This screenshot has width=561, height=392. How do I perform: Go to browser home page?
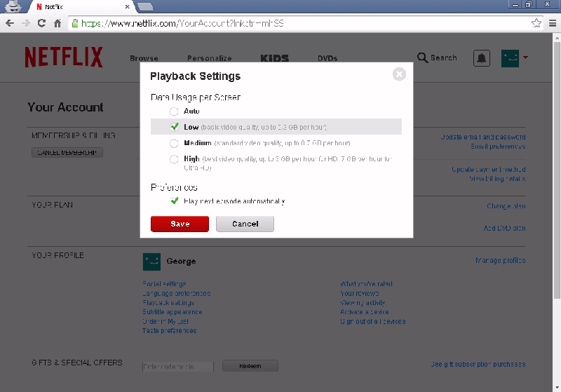pos(58,23)
